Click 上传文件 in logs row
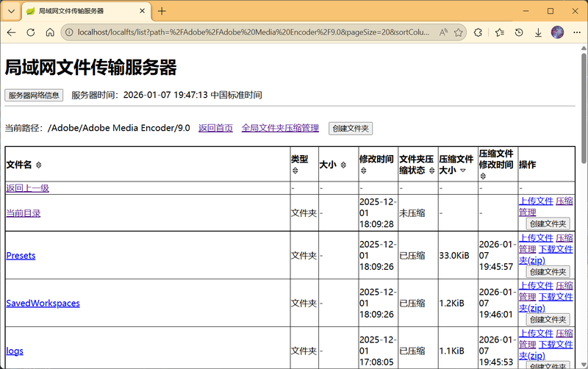 coord(536,334)
